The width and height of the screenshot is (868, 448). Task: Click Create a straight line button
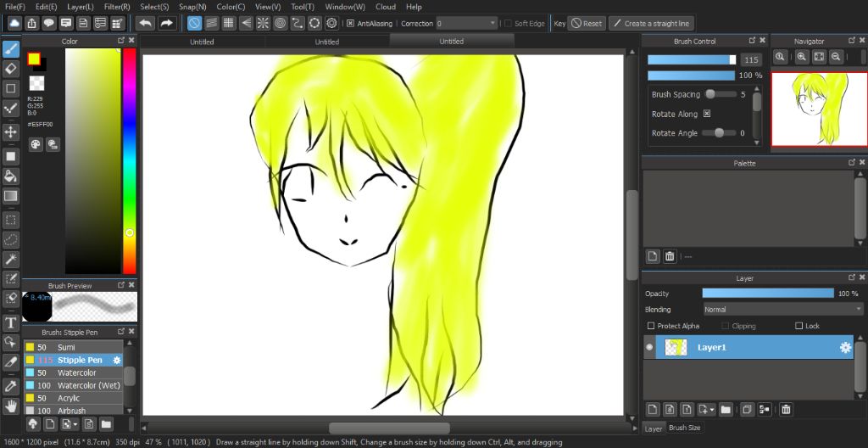[652, 23]
